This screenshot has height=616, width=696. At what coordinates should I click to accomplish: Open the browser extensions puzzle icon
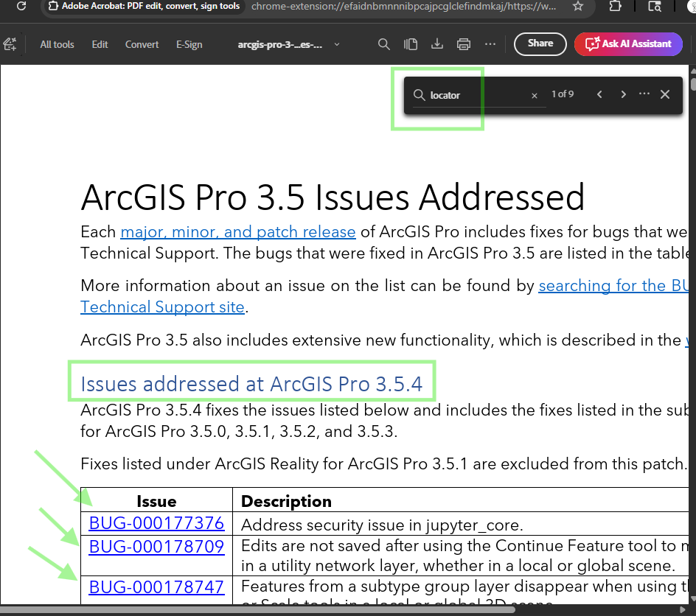(x=616, y=7)
